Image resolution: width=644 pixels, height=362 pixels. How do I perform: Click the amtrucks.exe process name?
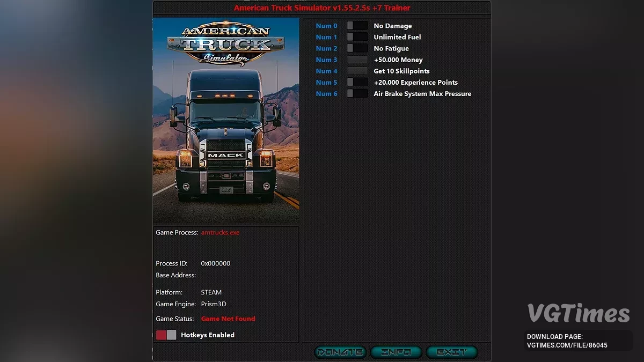coord(220,233)
